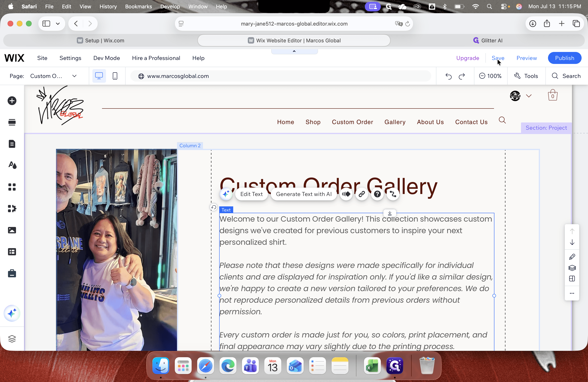Viewport: 588px width, 382px height.
Task: Open the AI assistant sparkle button in sidebar
Action: pyautogui.click(x=12, y=313)
